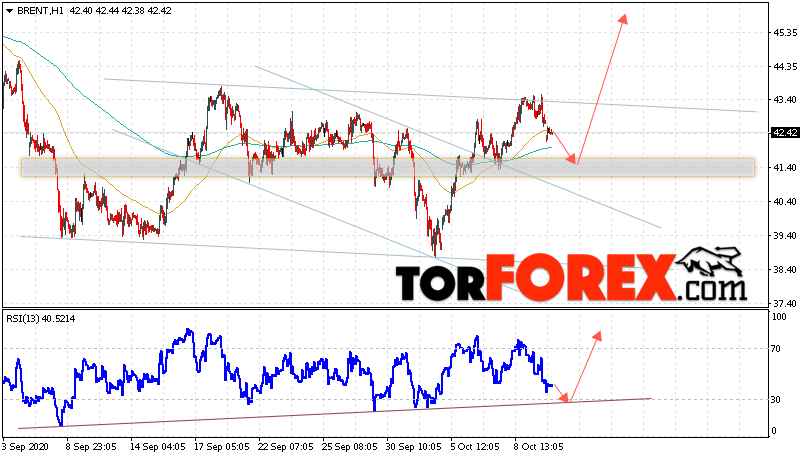The height and width of the screenshot is (458, 808).
Task: Click the OHLC values 42.40 42.44 42.38 42.42
Action: tap(120, 11)
